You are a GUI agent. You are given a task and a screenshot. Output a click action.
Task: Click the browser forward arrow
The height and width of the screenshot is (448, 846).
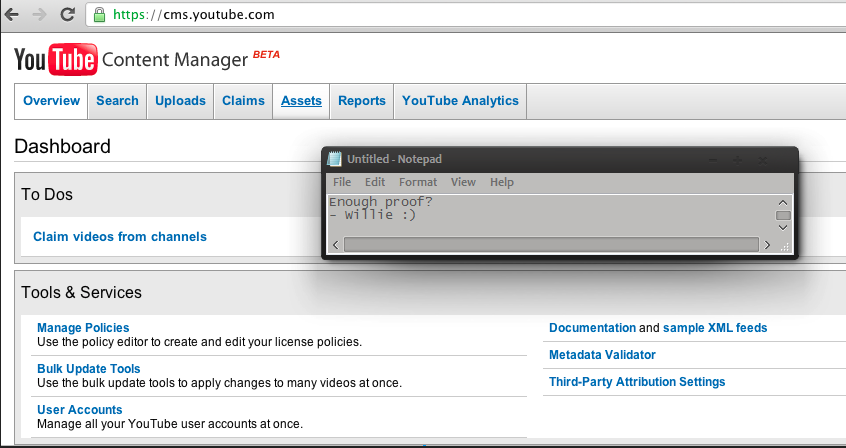39,15
